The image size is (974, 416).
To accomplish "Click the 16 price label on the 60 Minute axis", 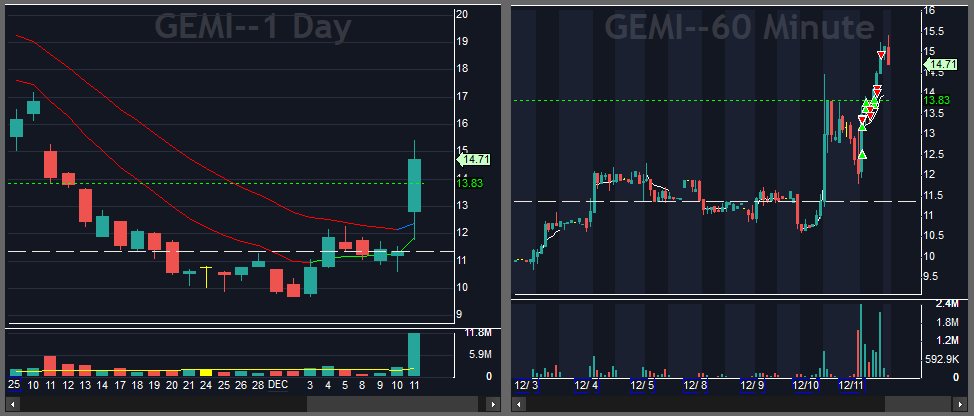I will tap(930, 10).
